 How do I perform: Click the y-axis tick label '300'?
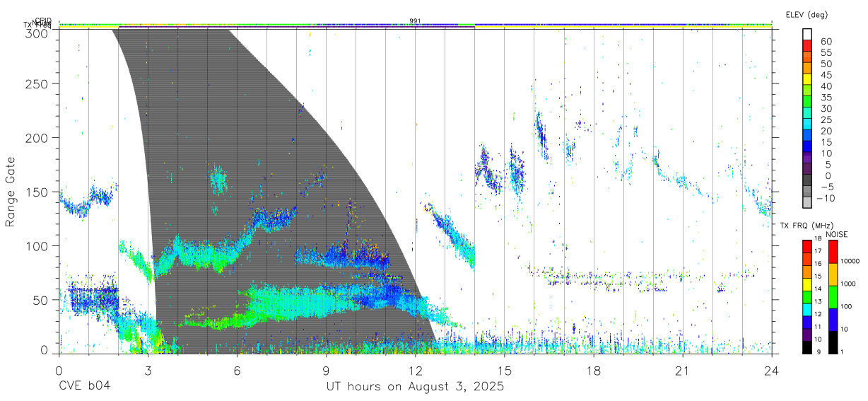point(37,33)
